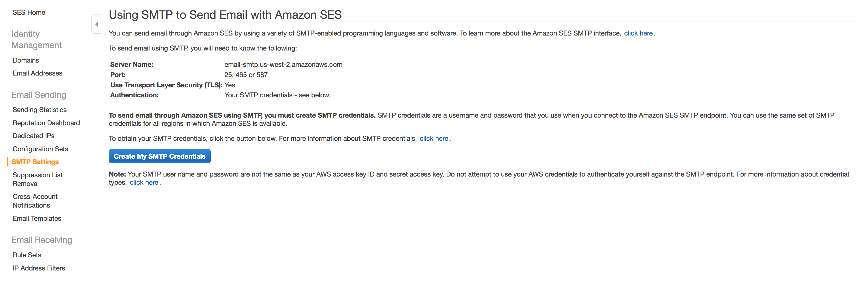This screenshot has width=868, height=281.
Task: Click the page heading 'Using SMTP to Send Email'
Action: click(x=225, y=15)
